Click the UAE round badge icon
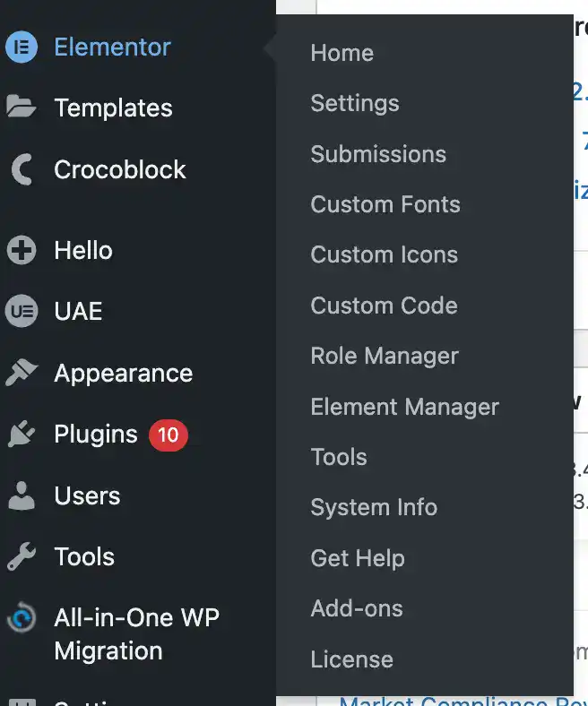 [22, 311]
